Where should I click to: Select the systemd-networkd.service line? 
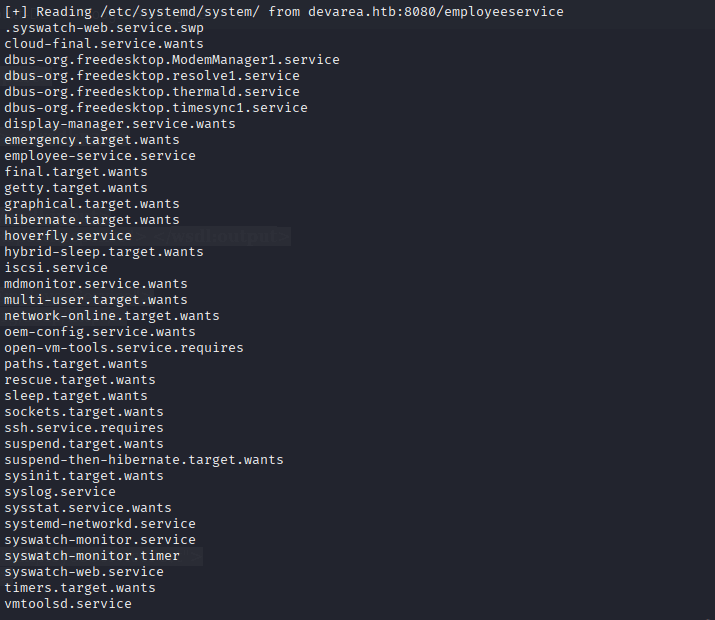coord(100,524)
